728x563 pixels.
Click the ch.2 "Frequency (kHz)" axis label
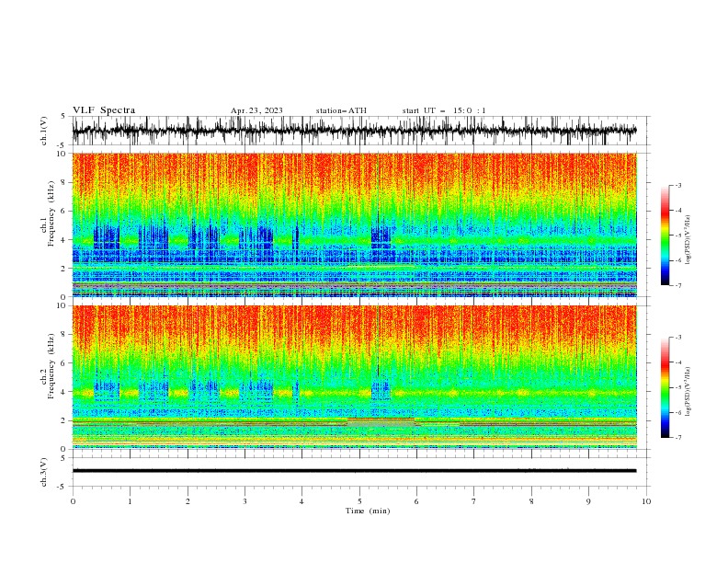51,365
